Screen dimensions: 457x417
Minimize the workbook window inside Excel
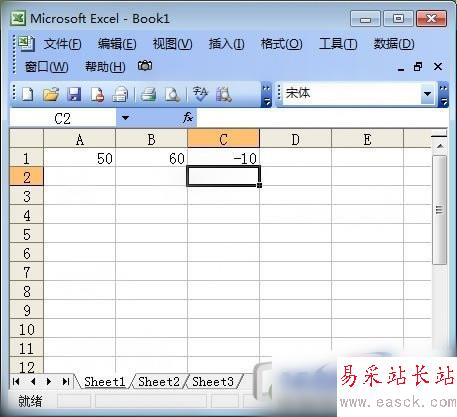pos(401,69)
